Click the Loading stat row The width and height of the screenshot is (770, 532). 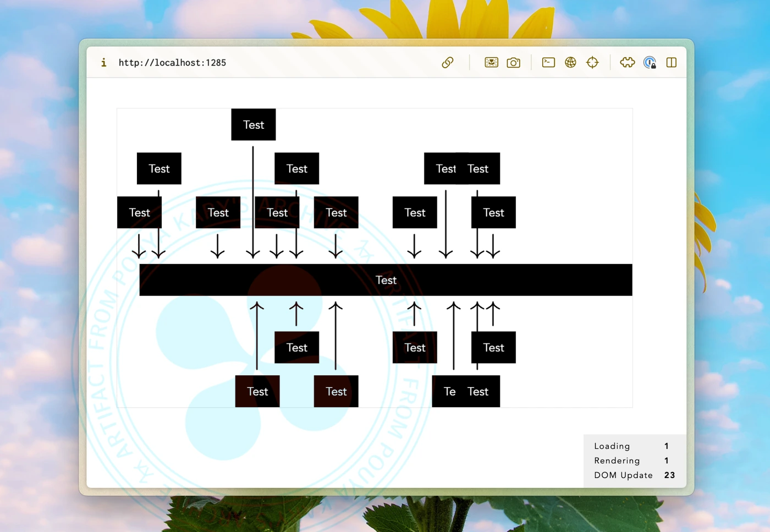point(630,446)
